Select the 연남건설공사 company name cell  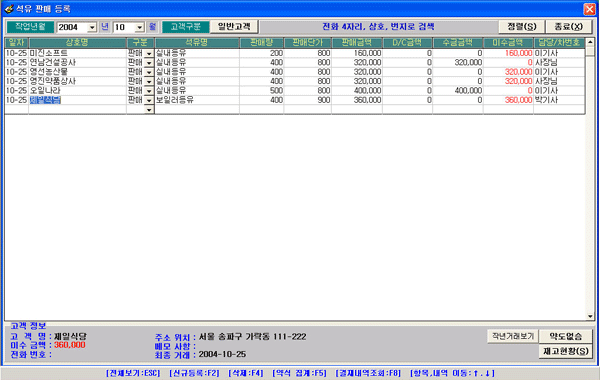pyautogui.click(x=77, y=62)
